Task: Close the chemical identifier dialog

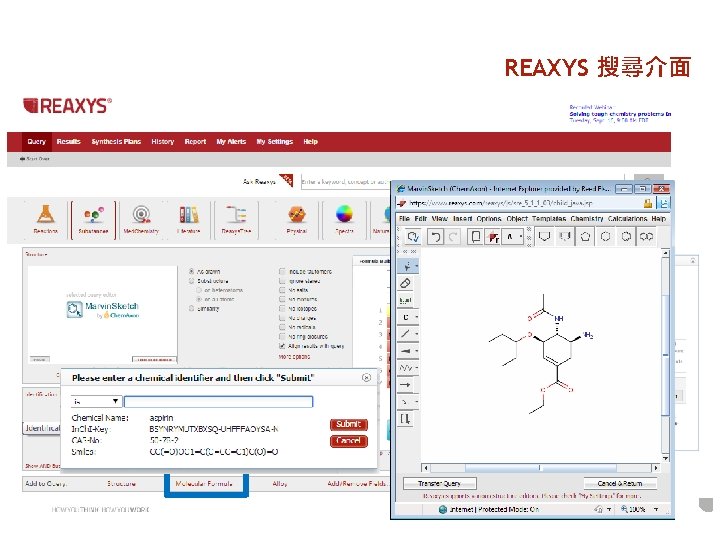Action: [366, 377]
